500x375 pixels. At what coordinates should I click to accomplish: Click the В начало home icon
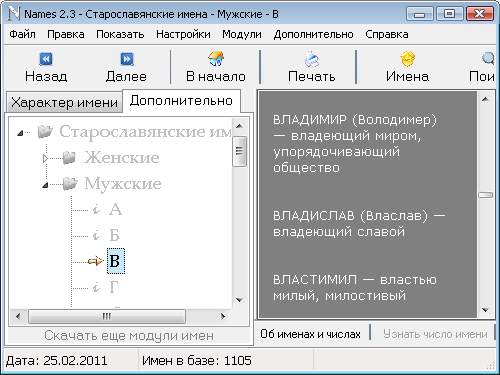(216, 59)
